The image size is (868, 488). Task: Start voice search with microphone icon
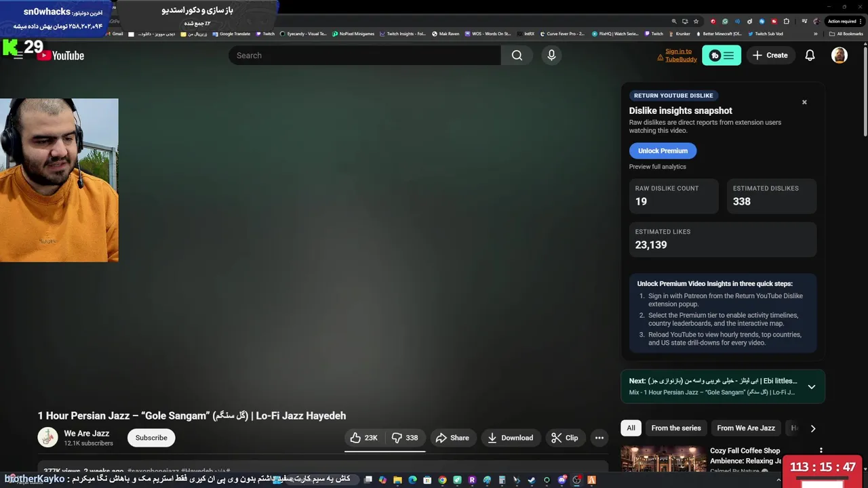pyautogui.click(x=551, y=56)
